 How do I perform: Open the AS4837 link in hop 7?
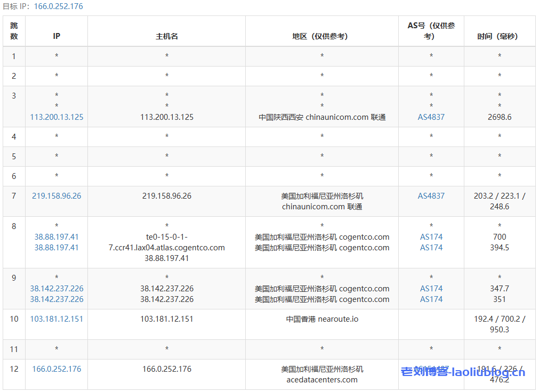click(431, 196)
